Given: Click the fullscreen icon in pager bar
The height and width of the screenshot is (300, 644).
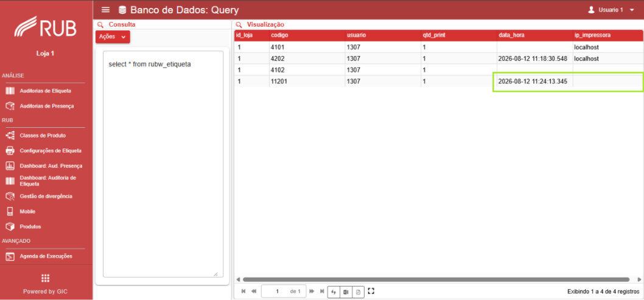Looking at the screenshot, I should click(x=371, y=291).
